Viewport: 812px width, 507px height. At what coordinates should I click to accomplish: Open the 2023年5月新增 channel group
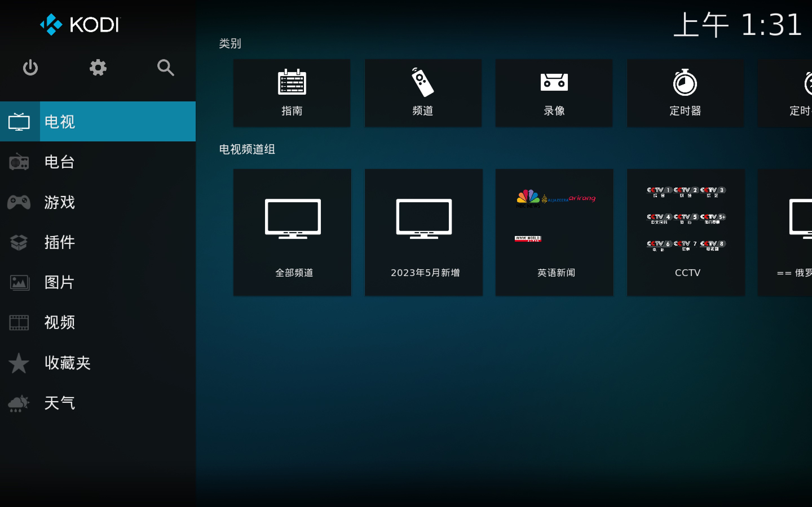click(423, 232)
